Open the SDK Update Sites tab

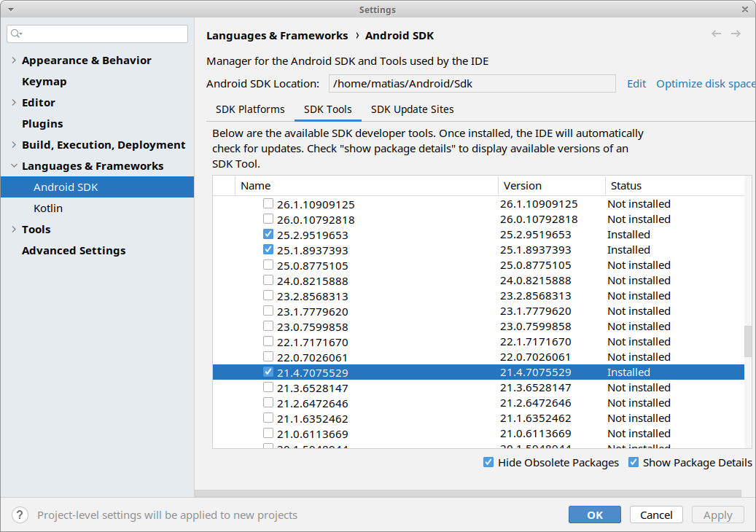(x=412, y=109)
